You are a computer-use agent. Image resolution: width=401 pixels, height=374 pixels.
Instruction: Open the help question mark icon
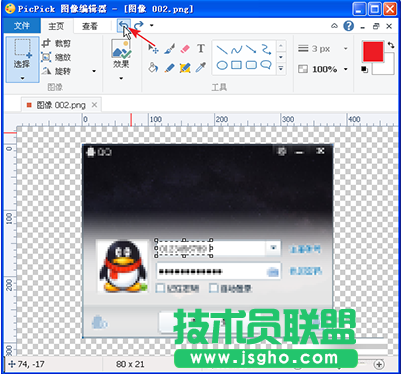348,26
